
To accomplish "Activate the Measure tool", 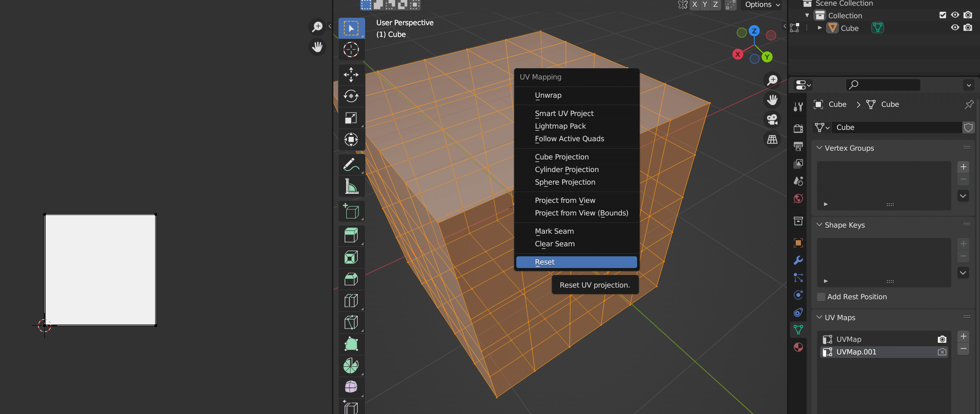I will coord(351,186).
